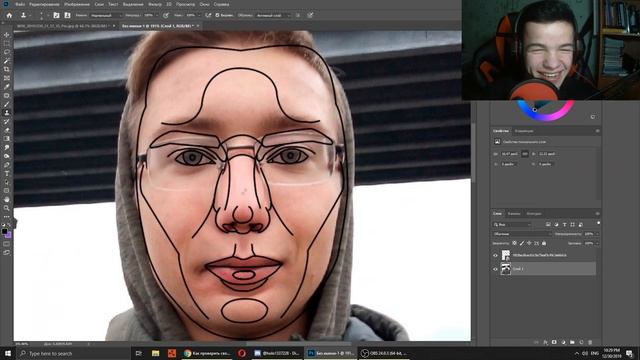Open the Brush Settings panel icon
Screen dimensions: 640x360
tap(56, 15)
